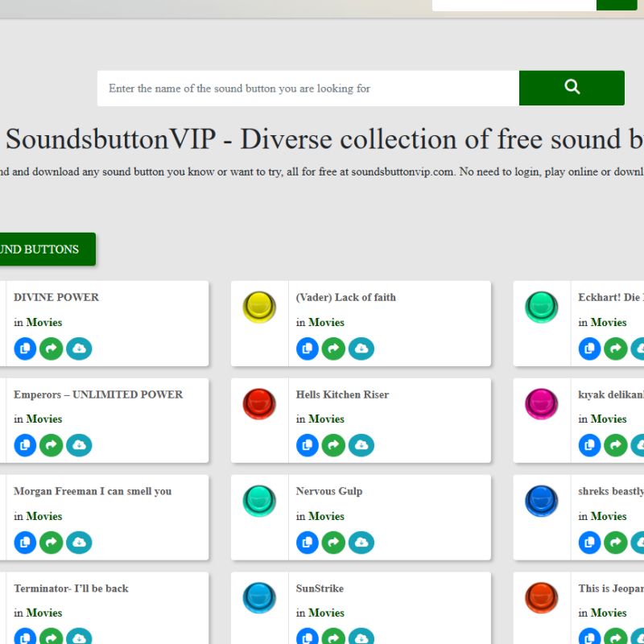Download the Nervous Gulp sound
Image resolution: width=644 pixels, height=644 pixels.
click(361, 543)
